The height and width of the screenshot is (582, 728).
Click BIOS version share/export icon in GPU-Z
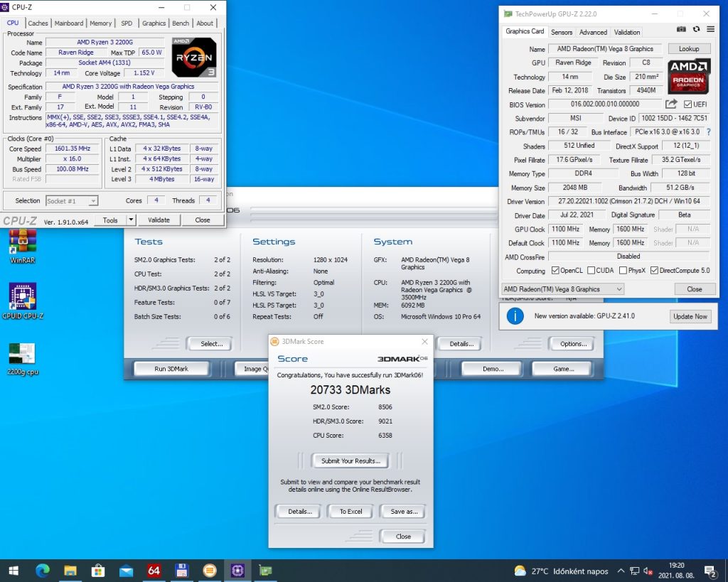[x=671, y=104]
